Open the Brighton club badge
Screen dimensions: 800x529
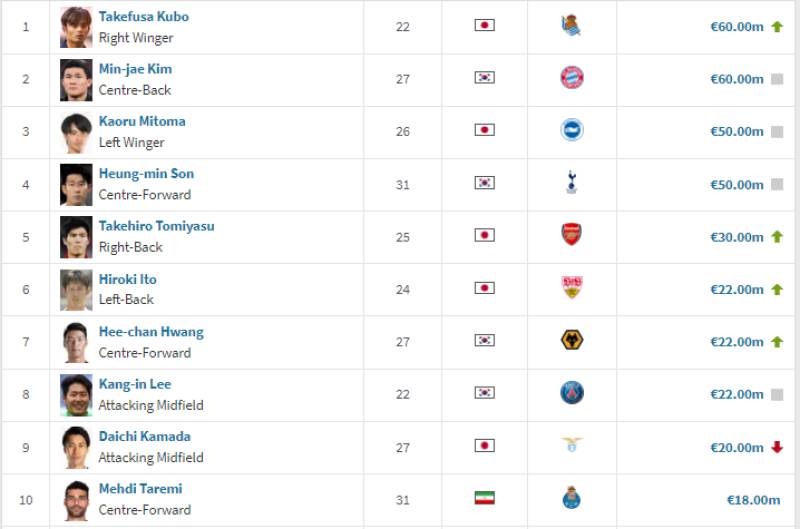571,130
